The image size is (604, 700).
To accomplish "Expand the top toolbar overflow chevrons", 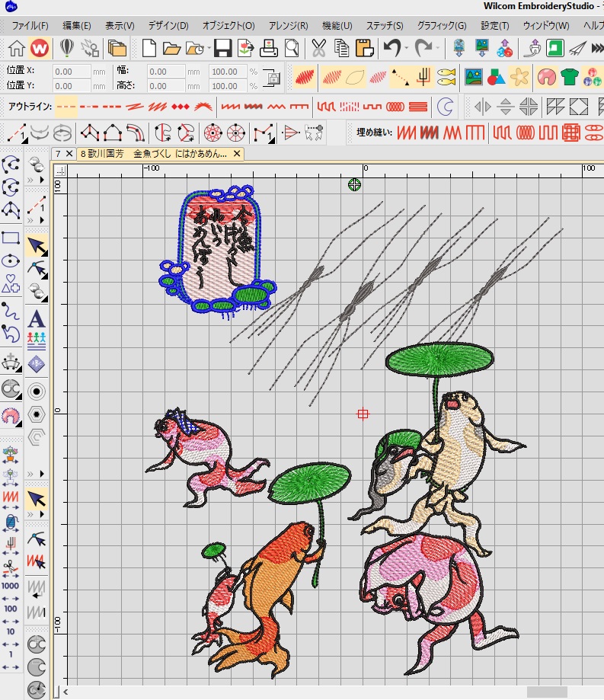I will 597,48.
